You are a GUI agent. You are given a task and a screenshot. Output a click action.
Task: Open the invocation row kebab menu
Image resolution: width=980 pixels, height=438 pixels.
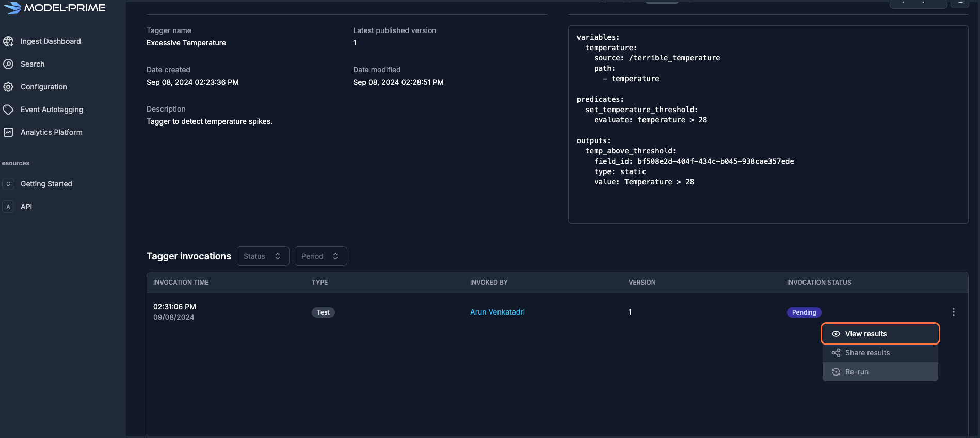(954, 312)
